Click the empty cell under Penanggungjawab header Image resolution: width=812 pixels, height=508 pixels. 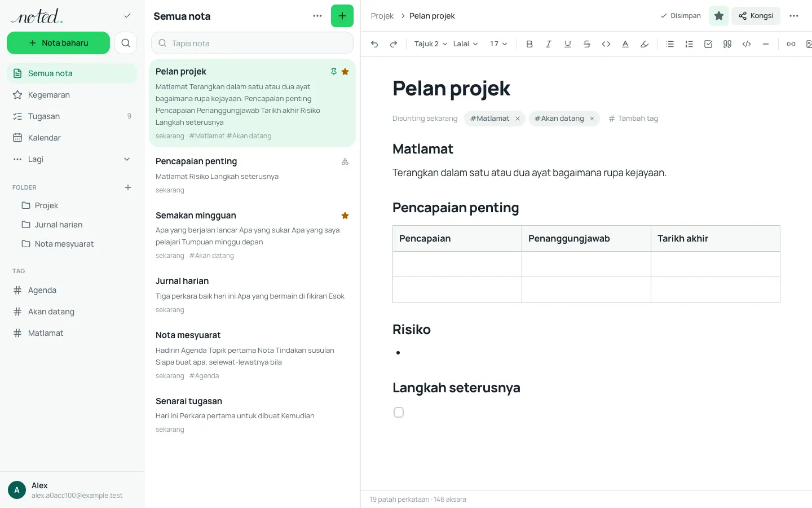586,264
